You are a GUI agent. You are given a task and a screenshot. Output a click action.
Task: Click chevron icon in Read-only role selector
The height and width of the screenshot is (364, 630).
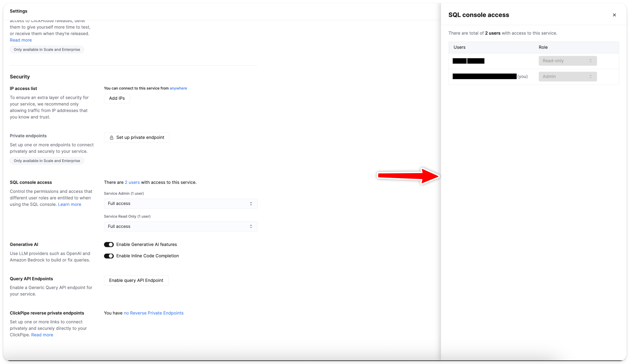(x=591, y=61)
